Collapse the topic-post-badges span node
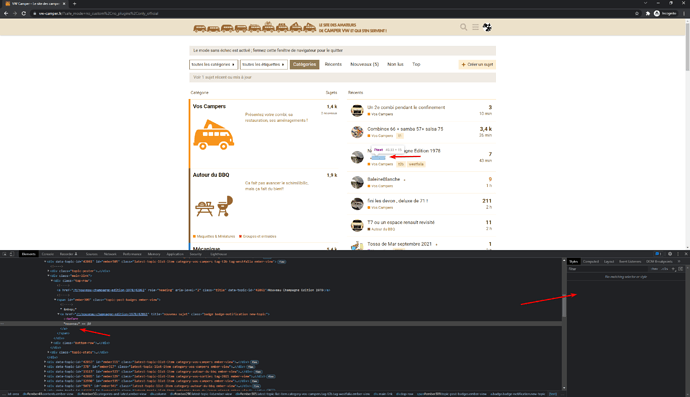This screenshot has width=690, height=397. (55, 300)
